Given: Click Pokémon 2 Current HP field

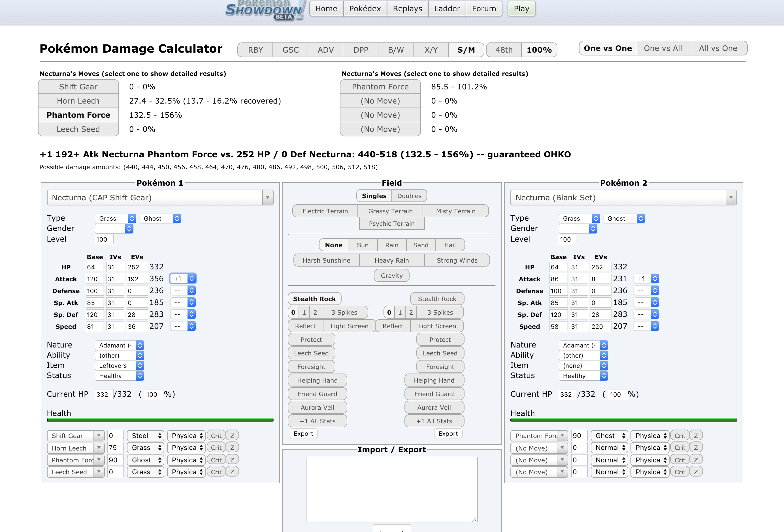Looking at the screenshot, I should (x=568, y=394).
